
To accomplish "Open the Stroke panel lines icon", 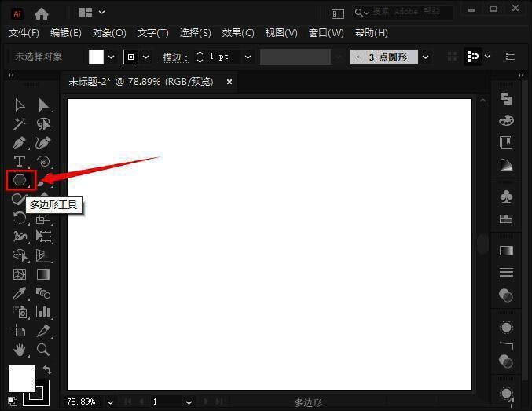I will pos(506,273).
